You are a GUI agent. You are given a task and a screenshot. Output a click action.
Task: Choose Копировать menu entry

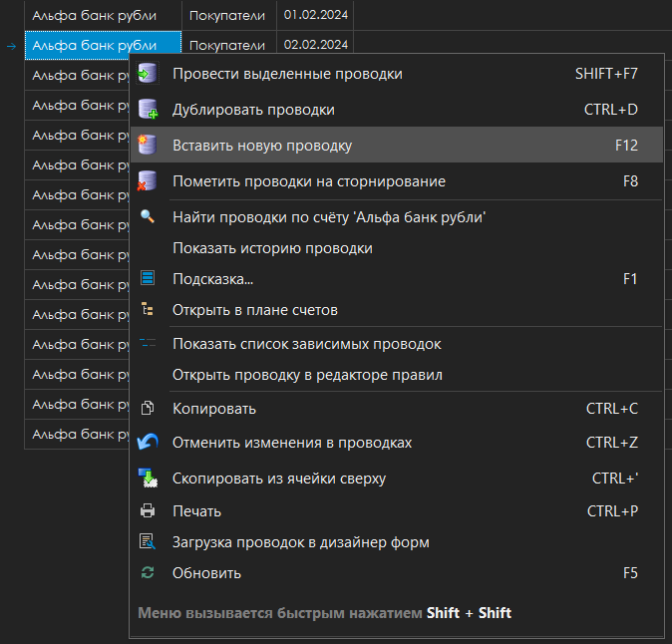[397, 409]
